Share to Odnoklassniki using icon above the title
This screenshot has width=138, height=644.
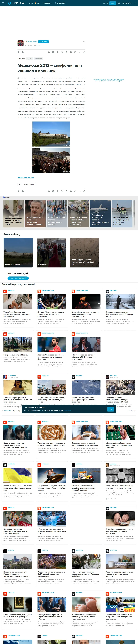click(58, 52)
